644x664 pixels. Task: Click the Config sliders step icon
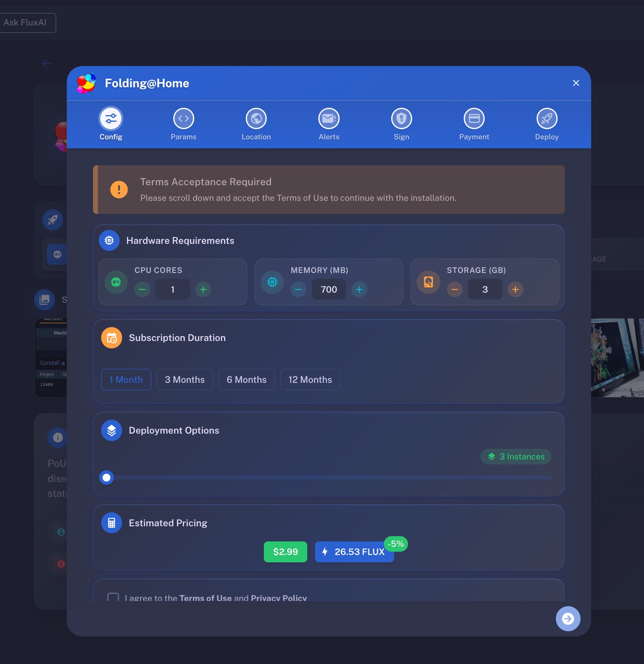(111, 119)
